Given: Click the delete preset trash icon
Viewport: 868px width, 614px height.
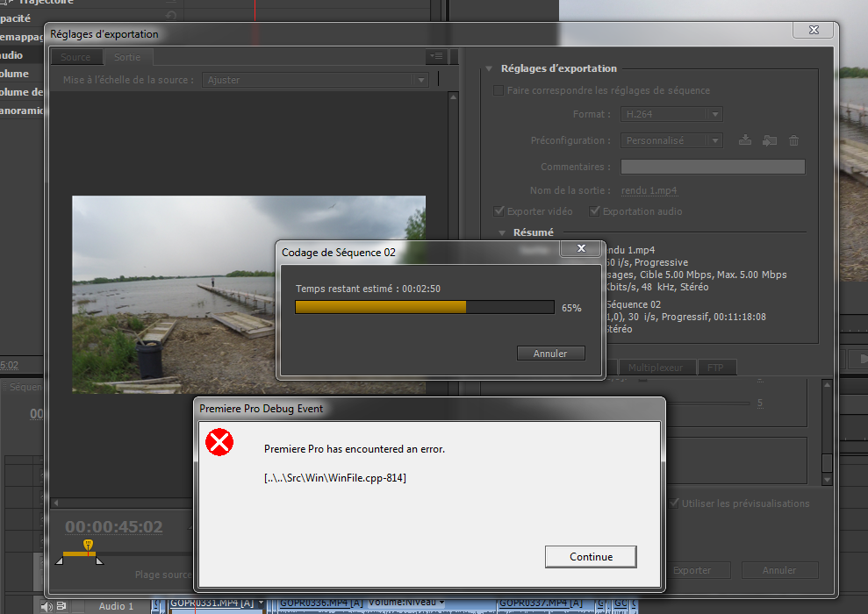Looking at the screenshot, I should (x=793, y=140).
